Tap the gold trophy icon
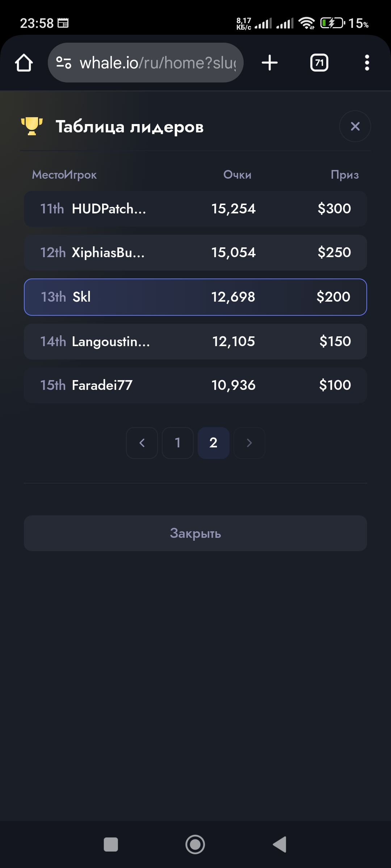The image size is (391, 868). [32, 126]
